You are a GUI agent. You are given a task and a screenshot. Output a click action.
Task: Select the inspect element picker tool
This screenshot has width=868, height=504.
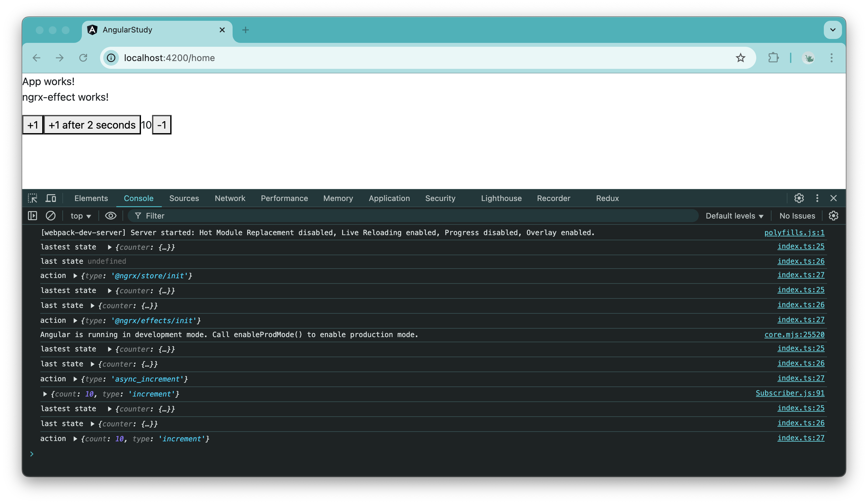click(33, 198)
